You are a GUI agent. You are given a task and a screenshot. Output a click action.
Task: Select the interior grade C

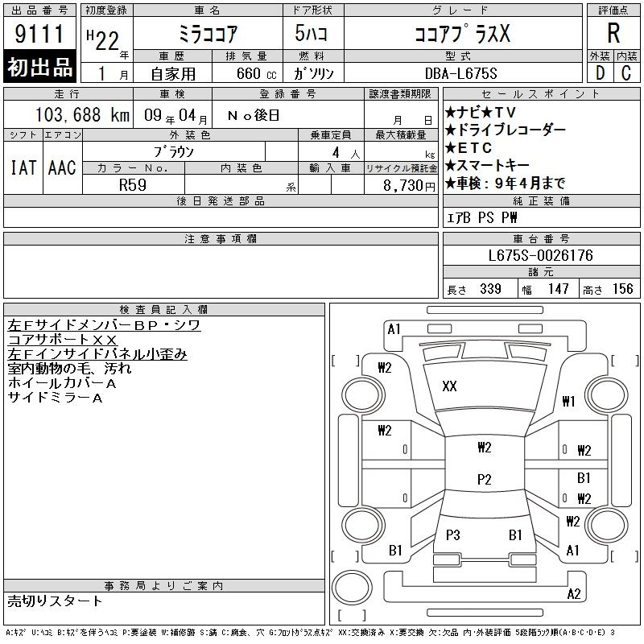[x=626, y=73]
